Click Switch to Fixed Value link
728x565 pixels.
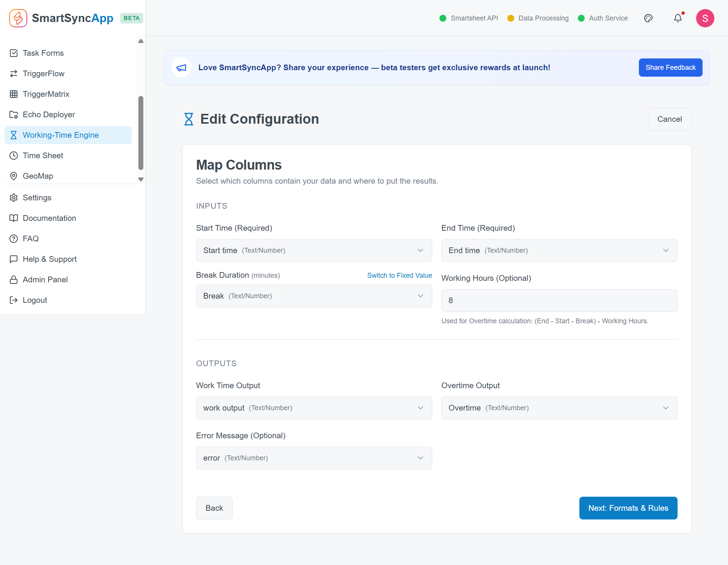click(x=400, y=275)
